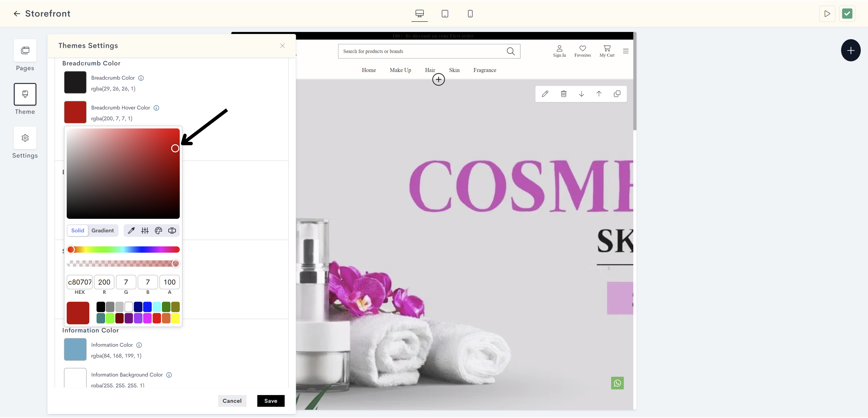Image resolution: width=868 pixels, height=418 pixels.
Task: Click the alpha opacity slider handle
Action: point(175,263)
